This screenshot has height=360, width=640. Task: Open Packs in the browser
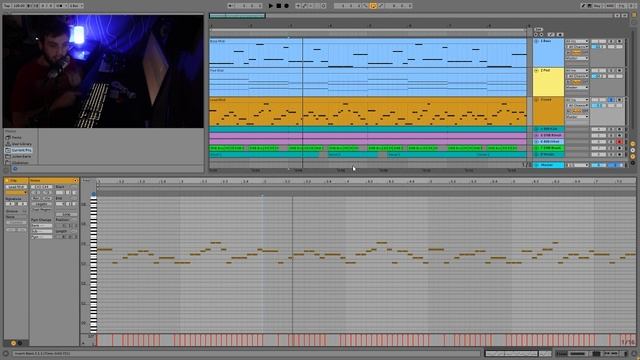click(x=17, y=138)
